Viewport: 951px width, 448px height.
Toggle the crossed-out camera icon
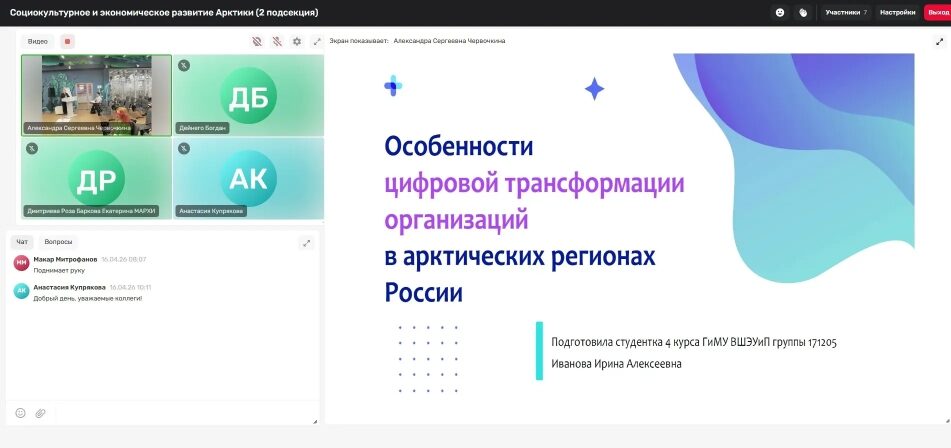[x=257, y=41]
